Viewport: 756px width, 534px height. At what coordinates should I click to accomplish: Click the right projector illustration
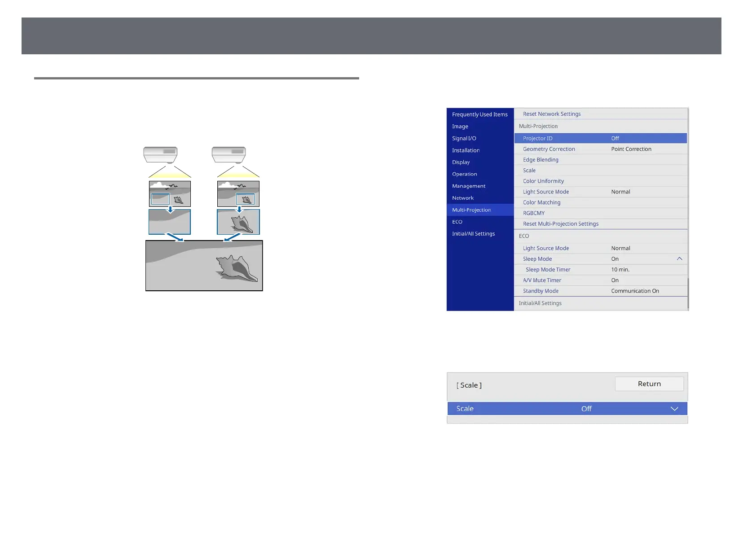click(229, 155)
